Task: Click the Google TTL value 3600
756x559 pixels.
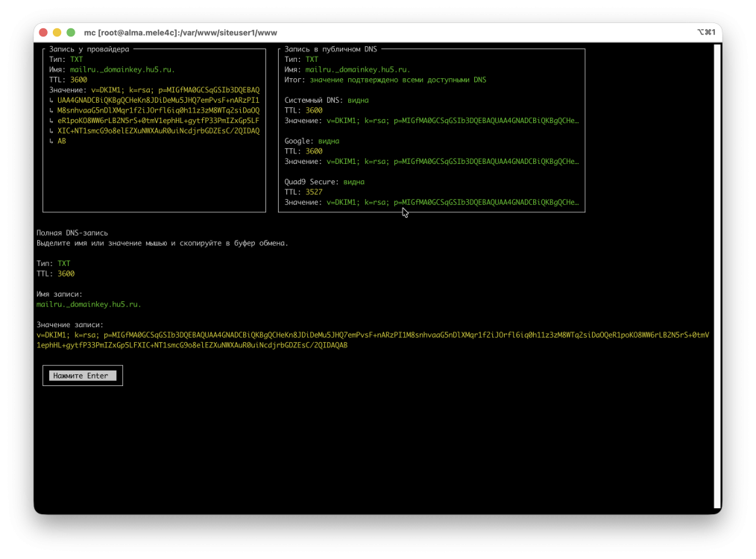Action: pyautogui.click(x=314, y=151)
